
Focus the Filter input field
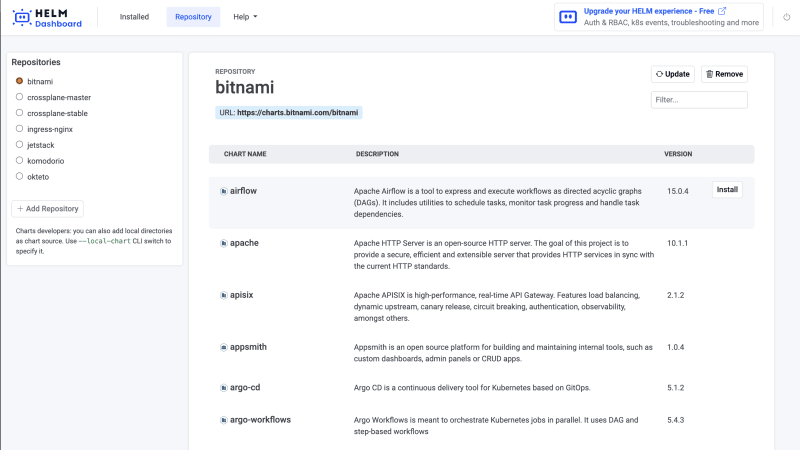(x=699, y=100)
